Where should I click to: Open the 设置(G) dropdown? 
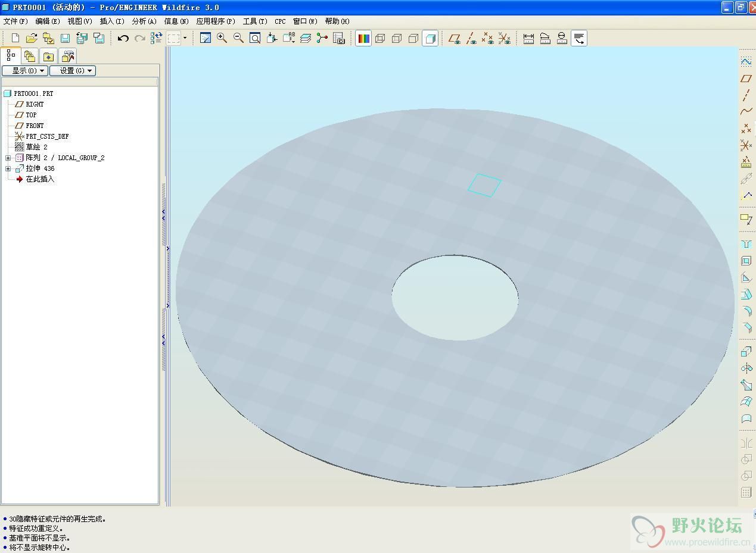point(73,70)
